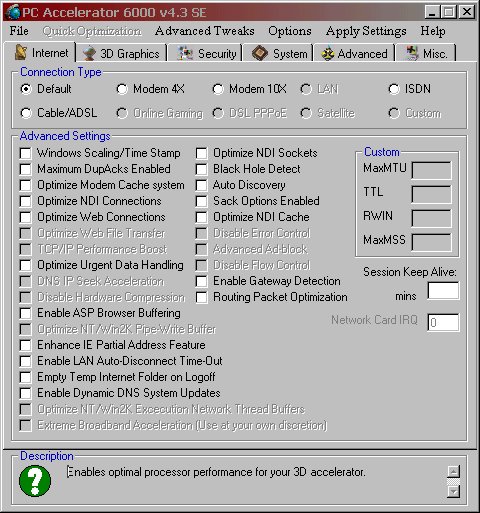Check Optimize Web Connections

(25, 217)
